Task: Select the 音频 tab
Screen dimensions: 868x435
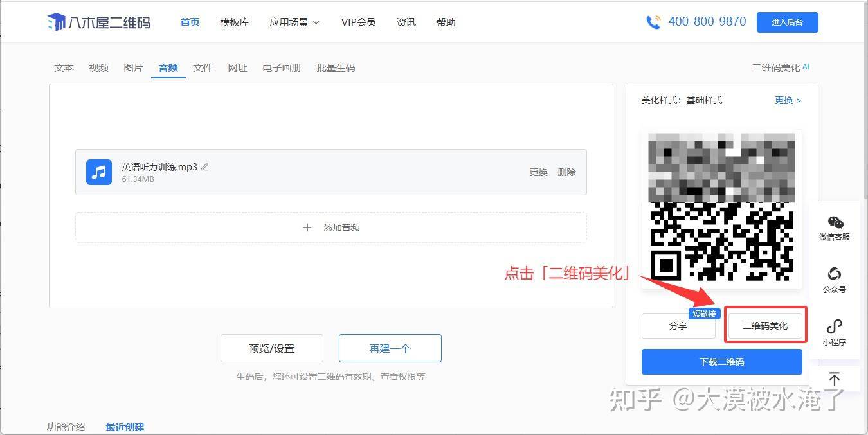Action: coord(168,67)
